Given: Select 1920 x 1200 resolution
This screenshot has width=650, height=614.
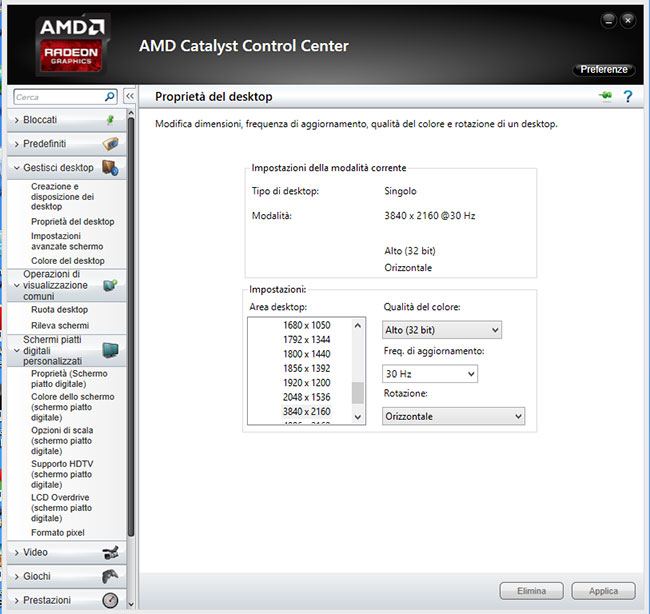Looking at the screenshot, I should 306,383.
